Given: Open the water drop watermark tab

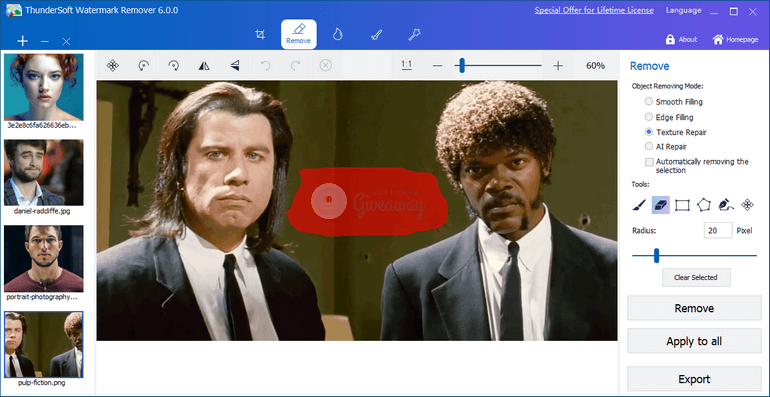Looking at the screenshot, I should pos(337,34).
